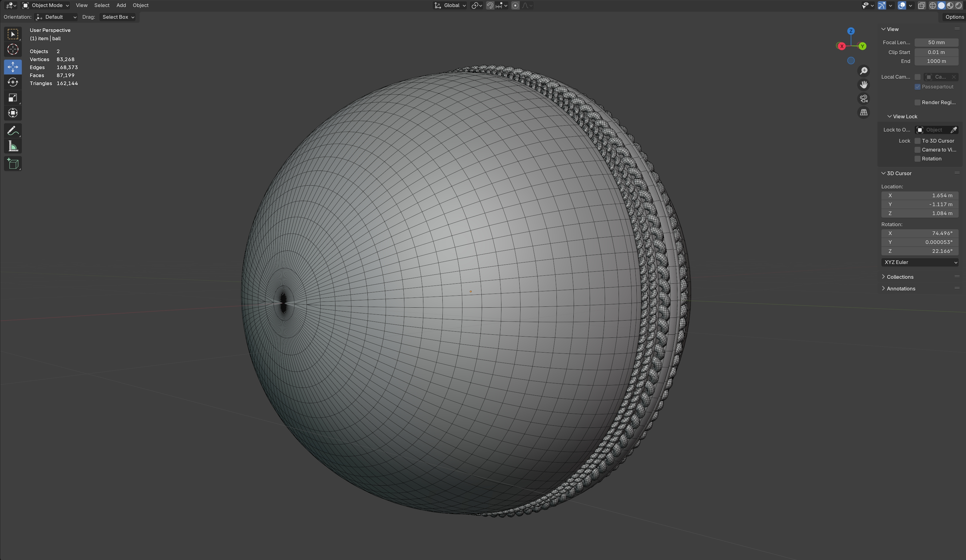Activate the Scale tool
Viewport: 966px width, 560px height.
click(13, 98)
